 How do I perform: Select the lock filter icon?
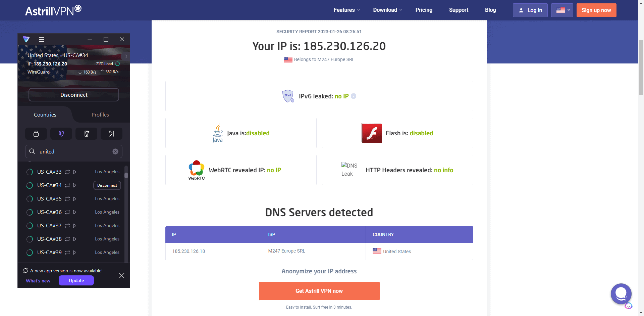[36, 134]
